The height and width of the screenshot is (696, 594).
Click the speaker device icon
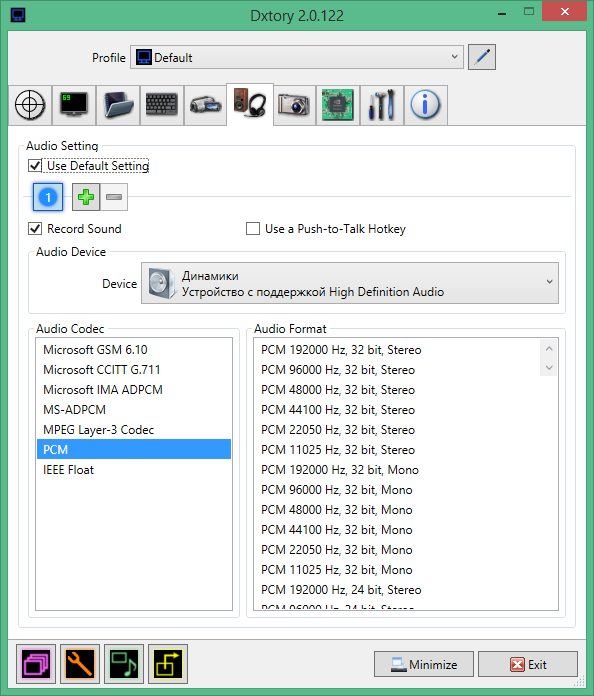(161, 283)
